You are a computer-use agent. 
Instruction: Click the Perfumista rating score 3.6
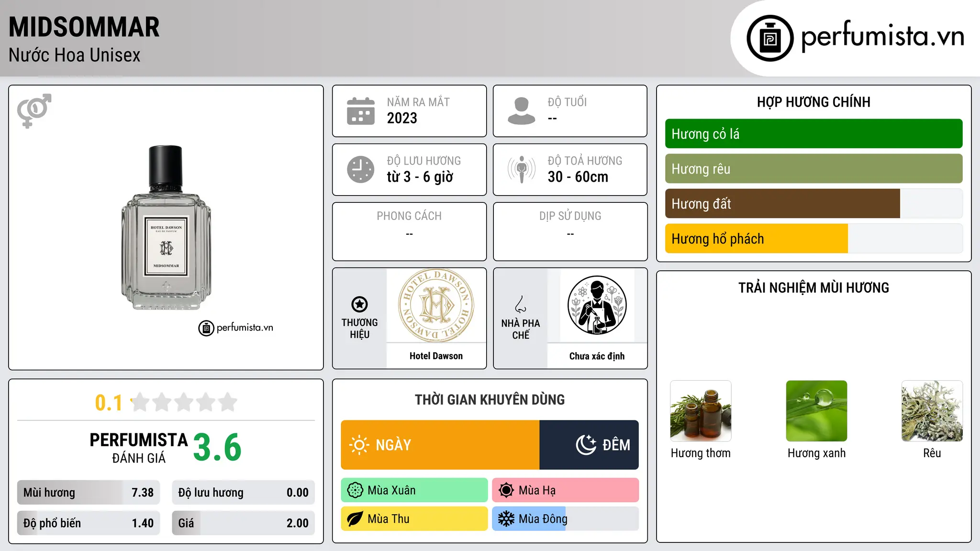(217, 448)
